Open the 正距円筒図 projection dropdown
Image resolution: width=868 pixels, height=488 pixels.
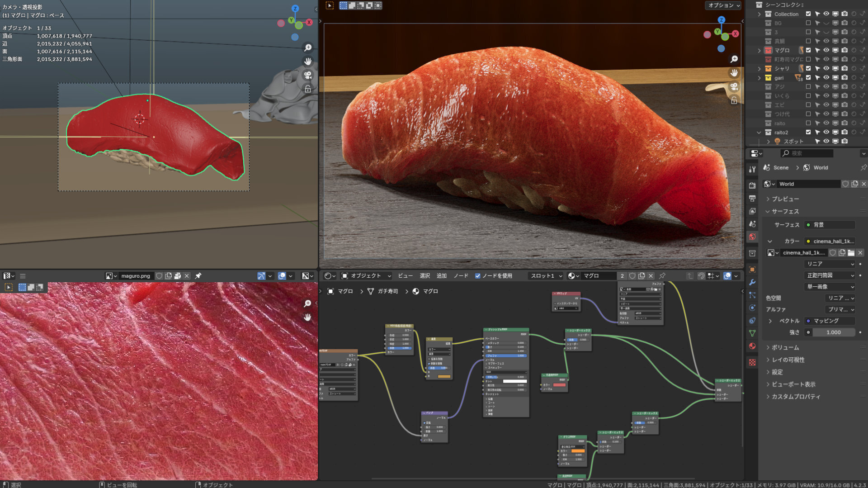(830, 275)
